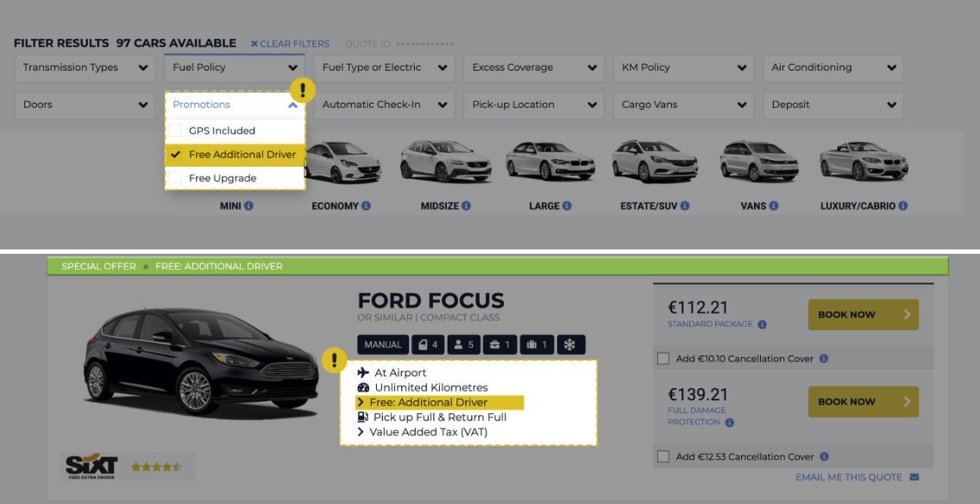980x504 pixels.
Task: Enable the €10.10 Cancellation Cover checkbox
Action: coord(663,358)
